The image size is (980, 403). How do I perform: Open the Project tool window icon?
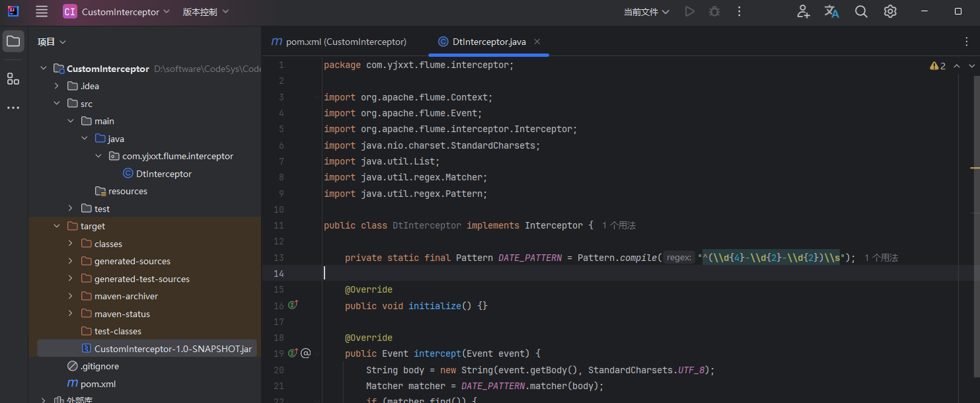(13, 42)
